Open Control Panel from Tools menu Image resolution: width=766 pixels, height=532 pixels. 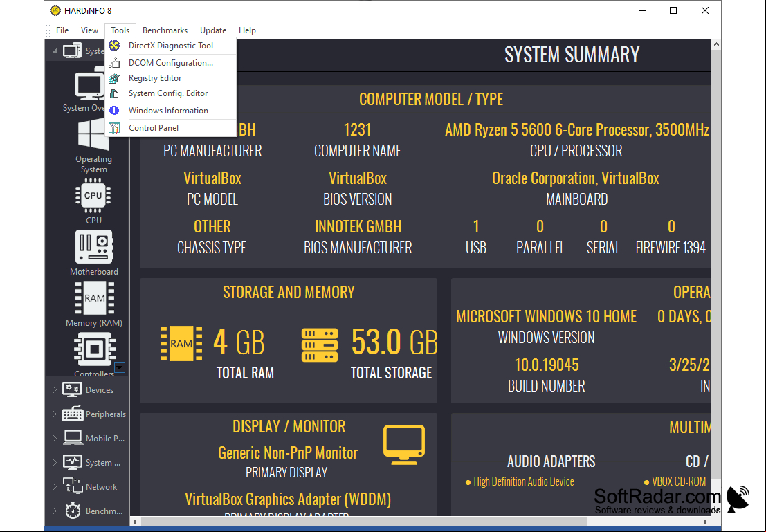coord(171,128)
